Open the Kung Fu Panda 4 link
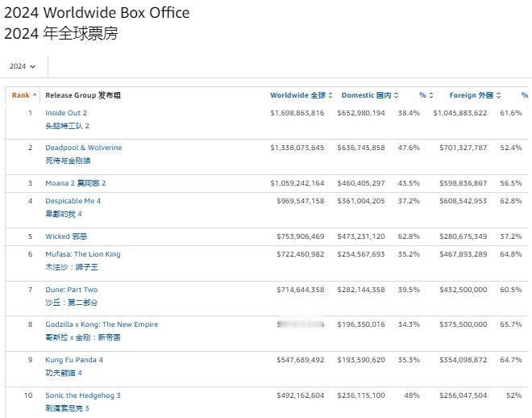Image resolution: width=532 pixels, height=418 pixels. tap(74, 360)
